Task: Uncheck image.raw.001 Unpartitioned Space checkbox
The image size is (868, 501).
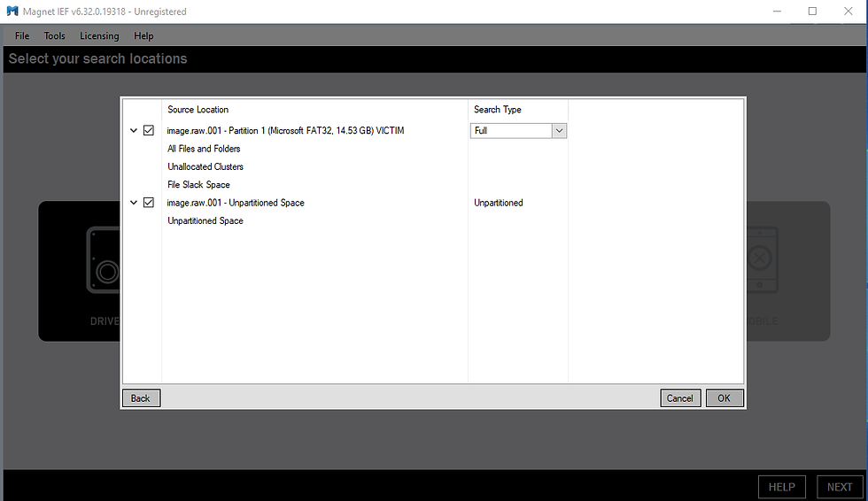Action: click(x=149, y=203)
